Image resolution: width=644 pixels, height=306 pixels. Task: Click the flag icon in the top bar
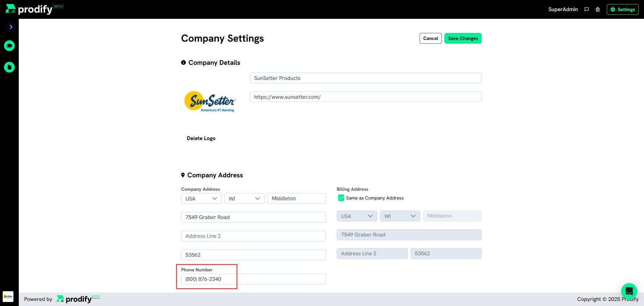tap(587, 9)
